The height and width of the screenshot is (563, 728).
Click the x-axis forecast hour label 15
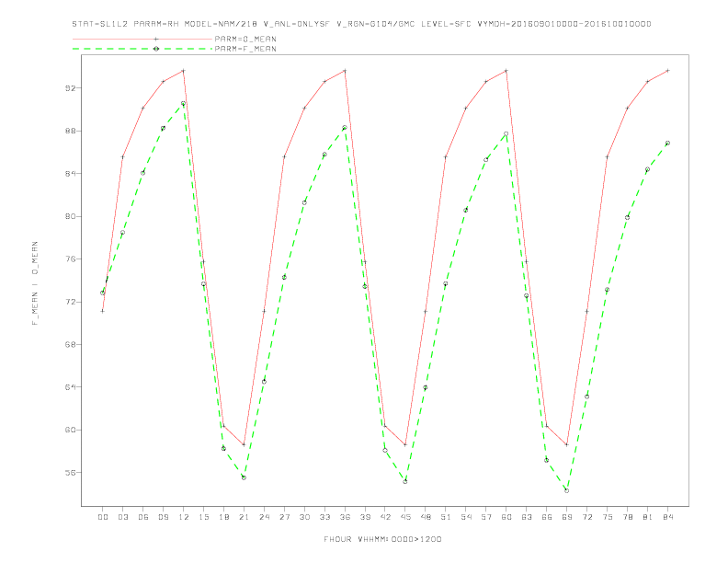coord(204,517)
